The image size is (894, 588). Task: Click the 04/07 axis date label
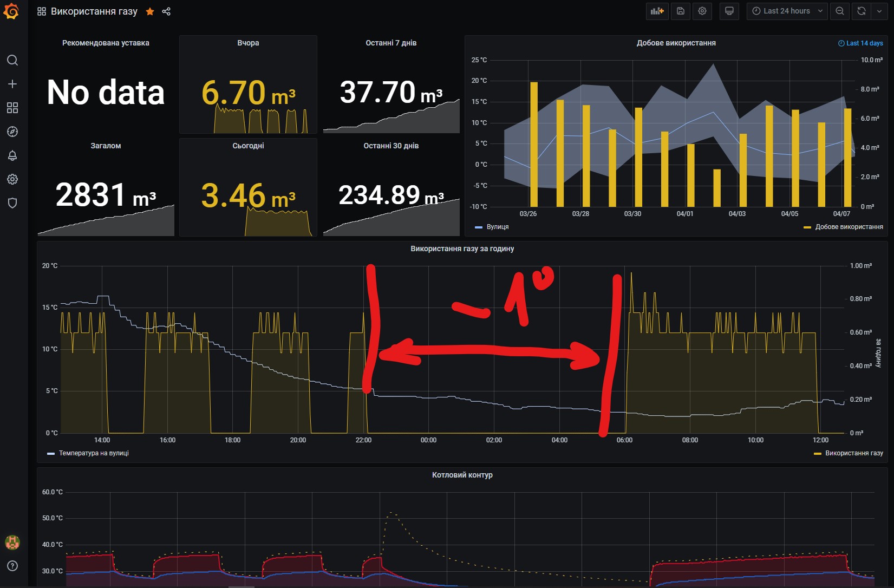[x=841, y=214]
